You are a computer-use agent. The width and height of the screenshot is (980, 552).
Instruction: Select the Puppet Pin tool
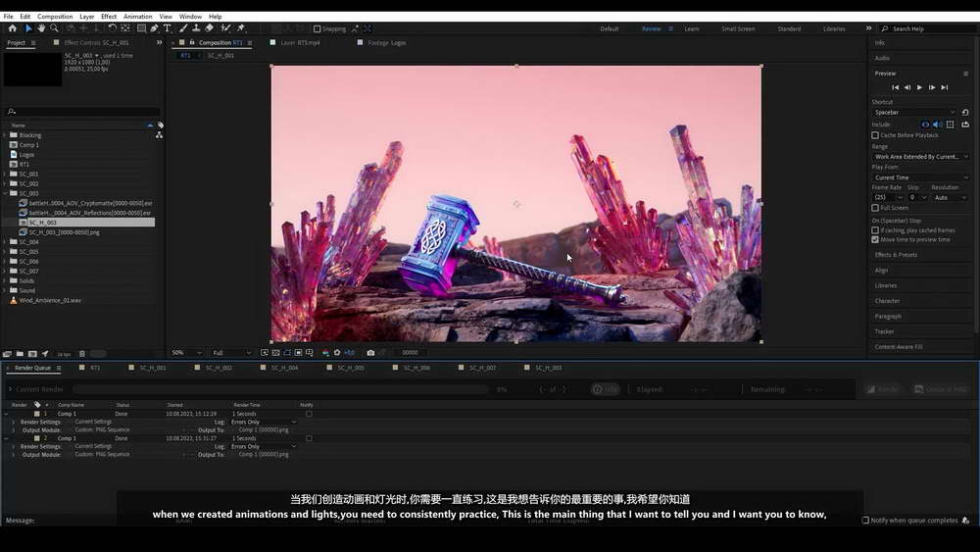pos(241,28)
